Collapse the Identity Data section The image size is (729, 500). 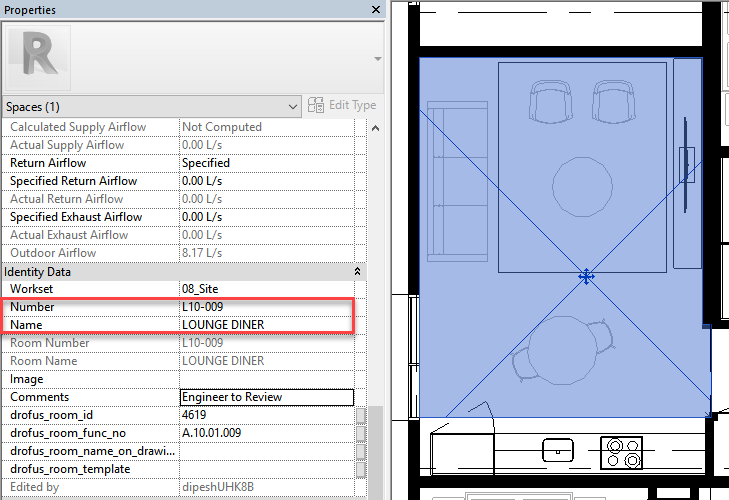[357, 271]
